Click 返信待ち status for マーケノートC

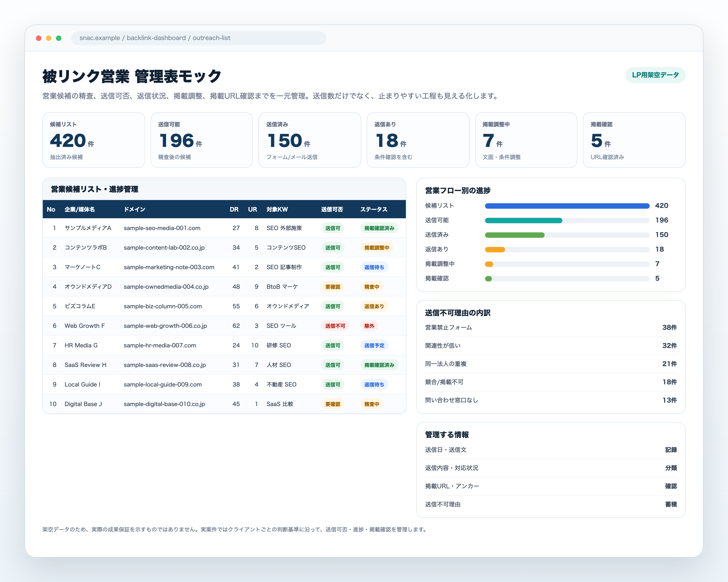pos(374,267)
